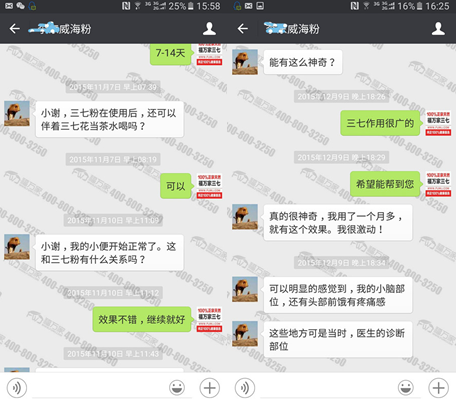This screenshot has height=407, width=458.
Task: Open the contact profile icon in the left chat
Action: (x=209, y=29)
